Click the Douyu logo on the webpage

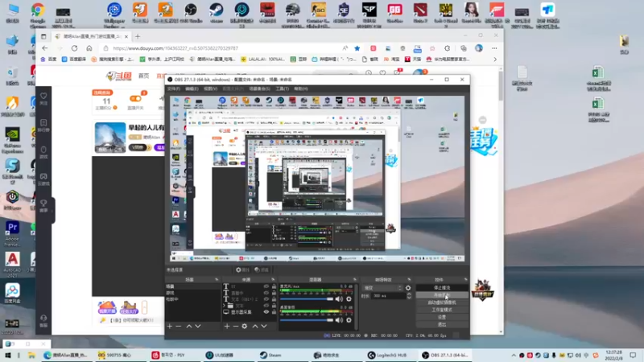(118, 76)
